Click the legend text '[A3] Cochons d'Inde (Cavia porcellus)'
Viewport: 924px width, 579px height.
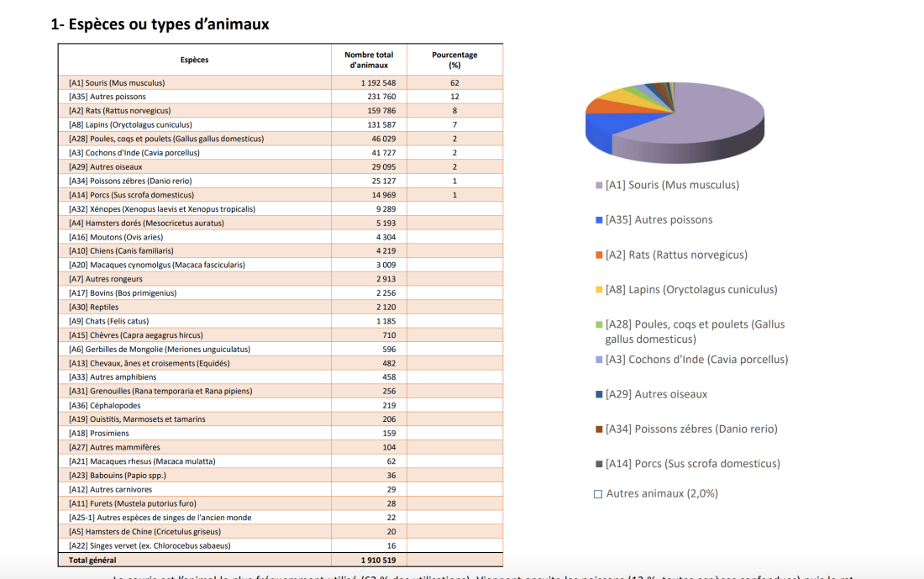(696, 360)
